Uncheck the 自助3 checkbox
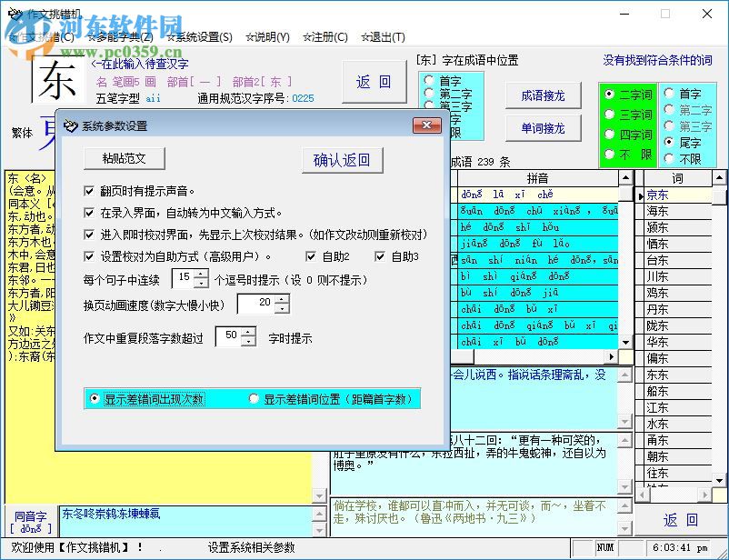The height and width of the screenshot is (560, 729). point(381,256)
